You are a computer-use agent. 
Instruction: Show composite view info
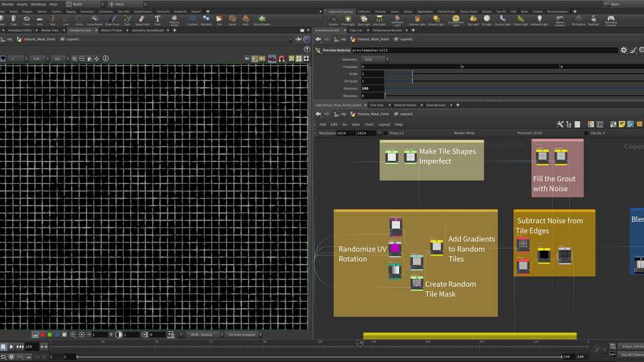[x=106, y=59]
